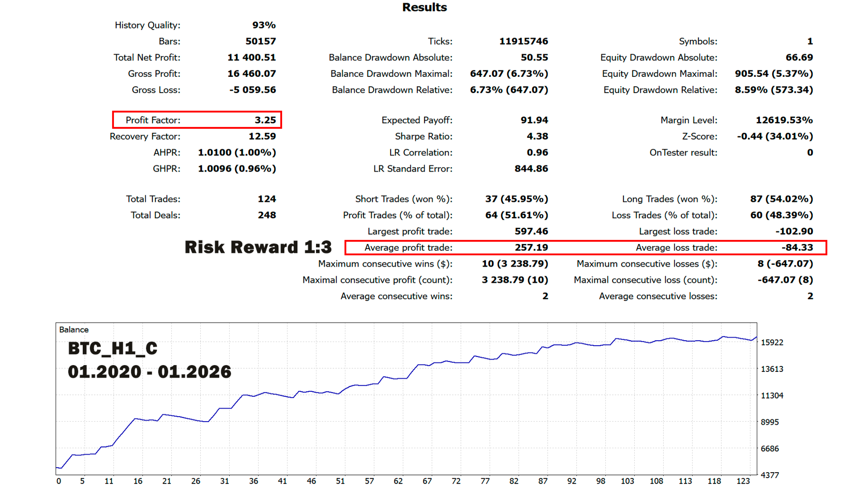Click the Margin Level percentage value

point(784,120)
